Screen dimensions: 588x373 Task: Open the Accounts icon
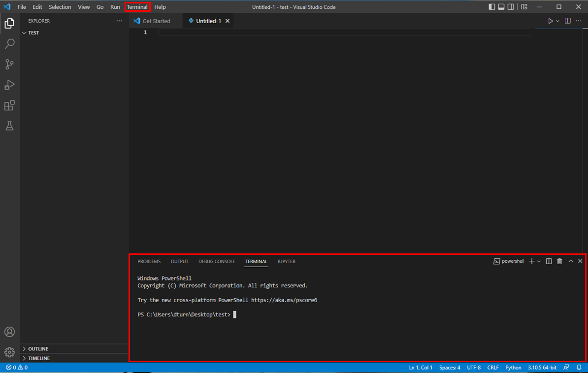click(x=10, y=332)
